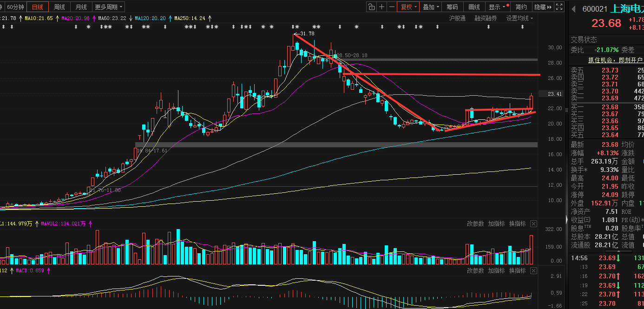This screenshot has width=644, height=309.
Task: Expand hidden tools with 隐藏 button
Action: coord(543,7)
